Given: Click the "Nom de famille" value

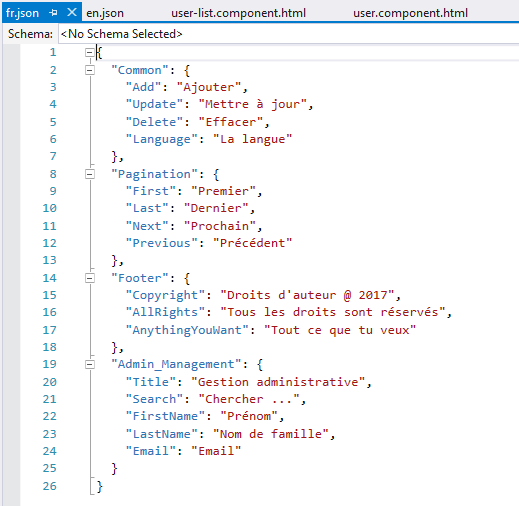Looking at the screenshot, I should 271,434.
